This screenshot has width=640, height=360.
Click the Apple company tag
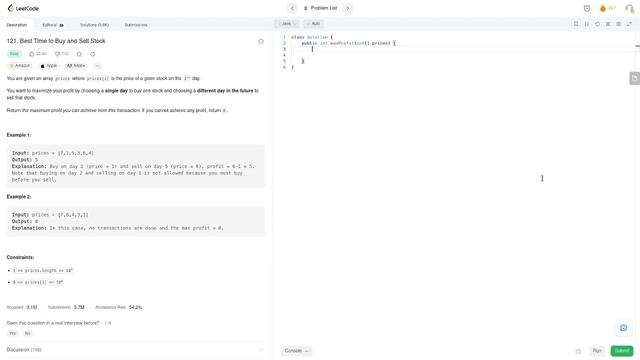tap(49, 66)
